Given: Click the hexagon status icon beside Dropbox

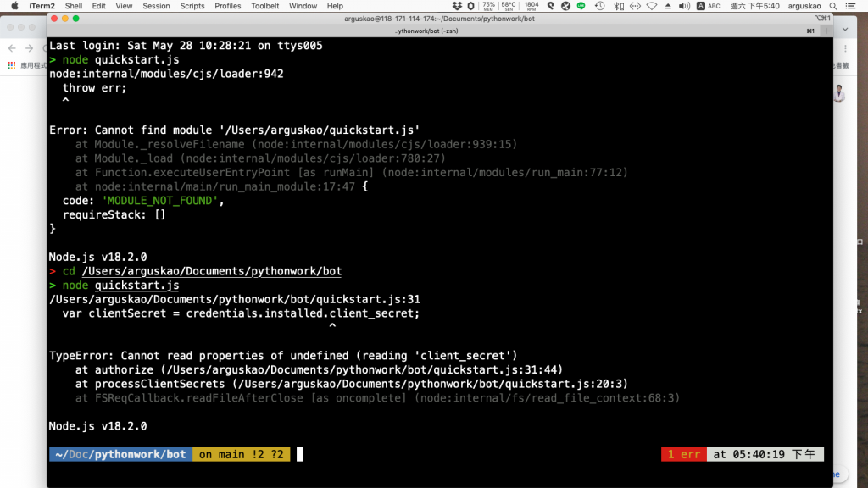Looking at the screenshot, I should pyautogui.click(x=471, y=6).
